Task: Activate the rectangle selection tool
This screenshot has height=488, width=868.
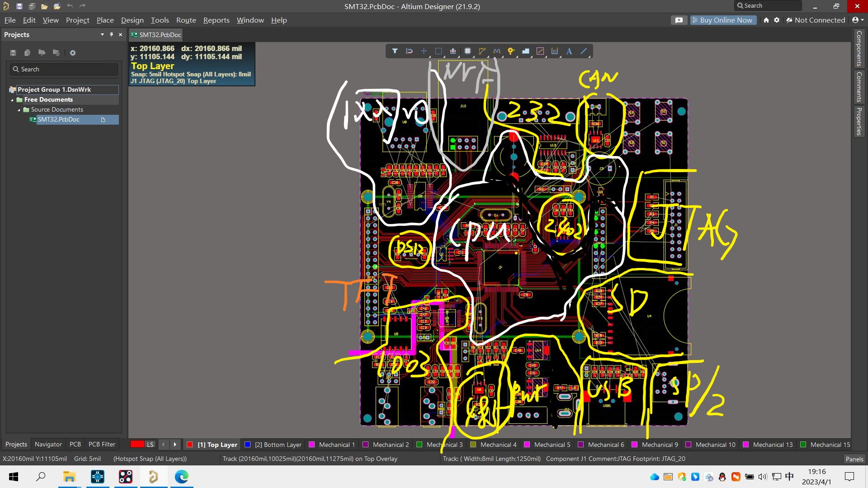Action: [x=439, y=51]
